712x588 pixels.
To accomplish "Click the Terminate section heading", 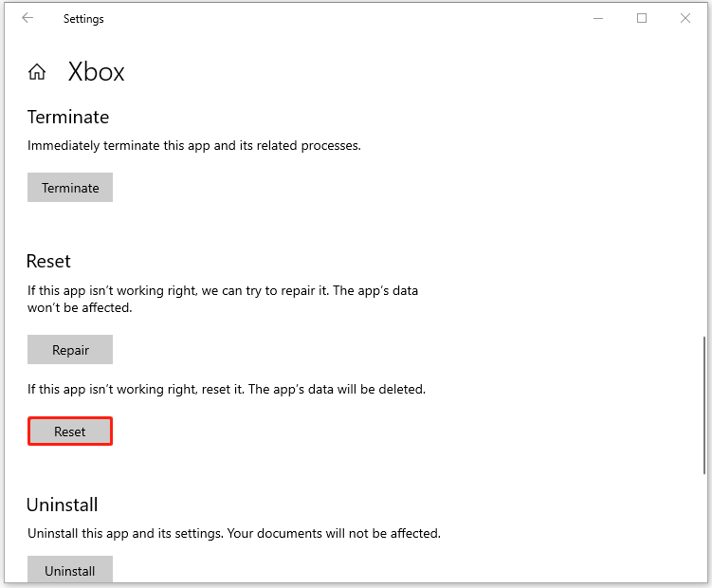I will click(68, 118).
